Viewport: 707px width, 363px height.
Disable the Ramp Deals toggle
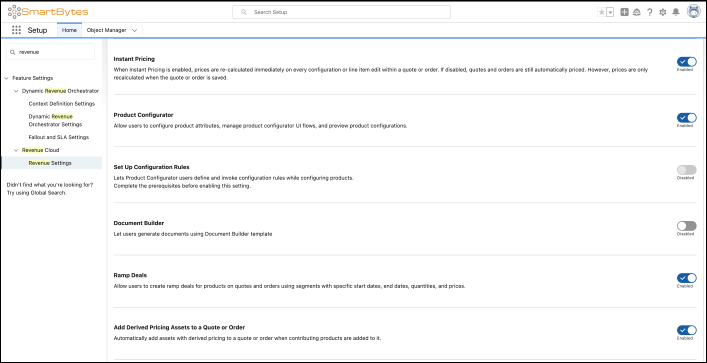pyautogui.click(x=687, y=278)
